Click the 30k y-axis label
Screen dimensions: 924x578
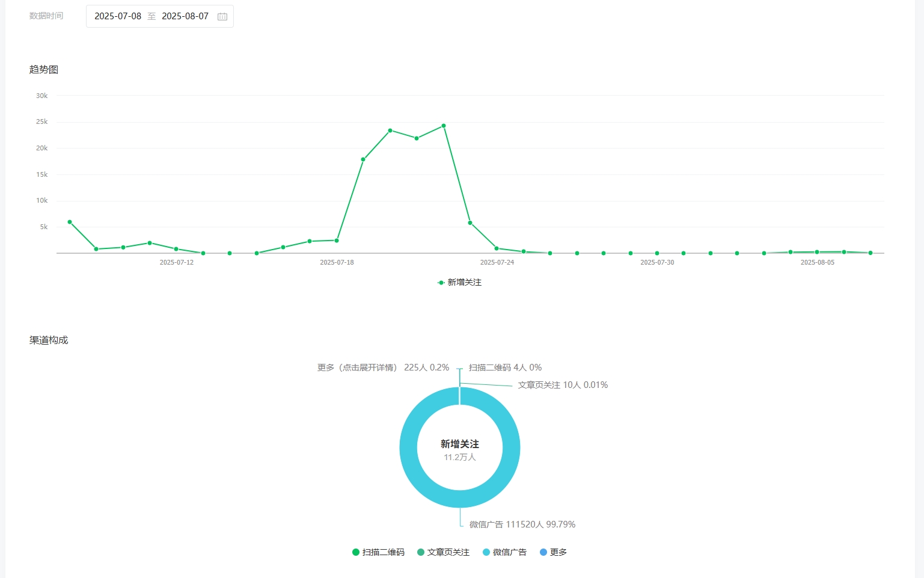click(41, 96)
